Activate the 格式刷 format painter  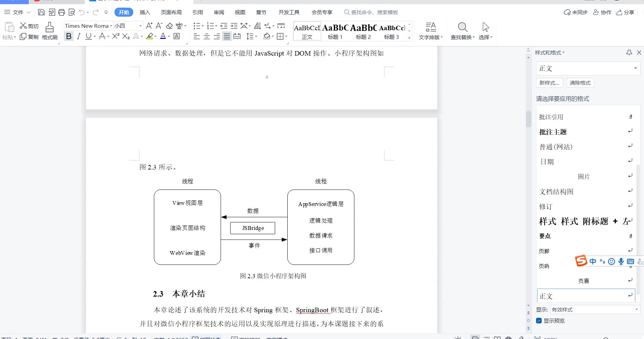point(50,31)
